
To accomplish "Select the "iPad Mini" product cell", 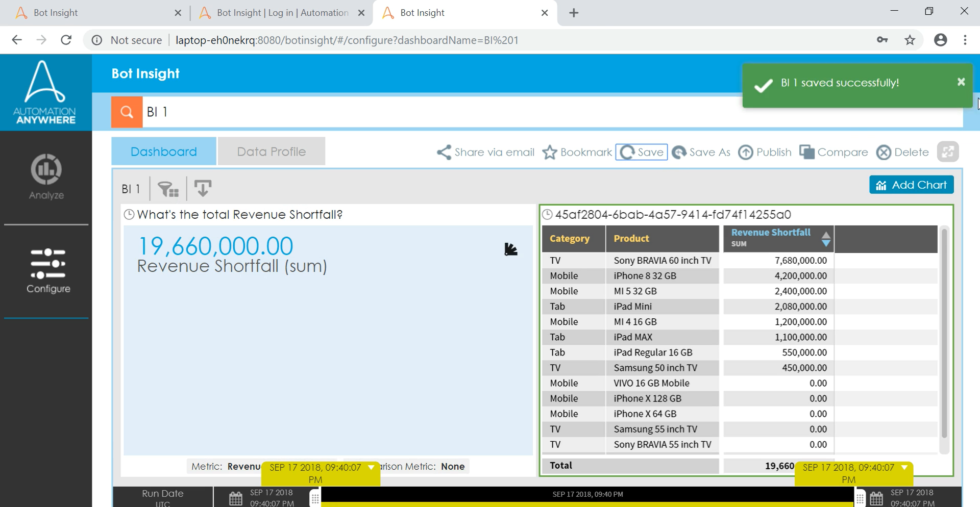I will [663, 306].
